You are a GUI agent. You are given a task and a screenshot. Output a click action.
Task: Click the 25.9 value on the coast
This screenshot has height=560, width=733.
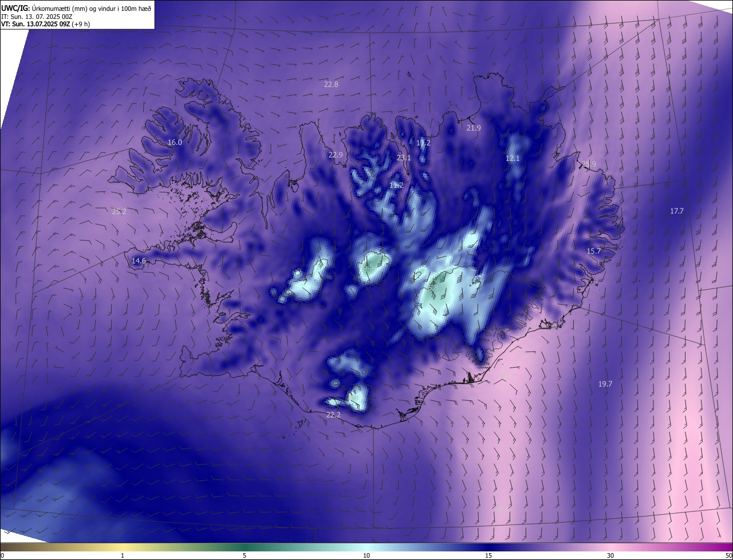pyautogui.click(x=589, y=164)
